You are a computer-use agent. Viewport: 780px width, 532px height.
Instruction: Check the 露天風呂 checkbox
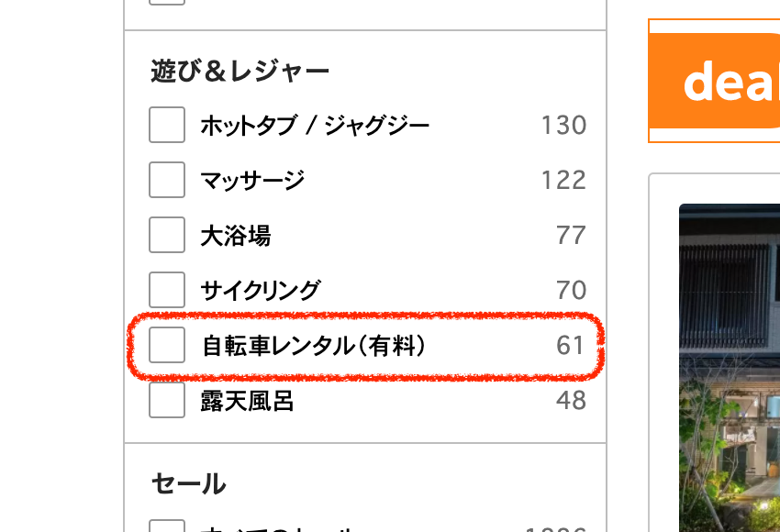[167, 400]
